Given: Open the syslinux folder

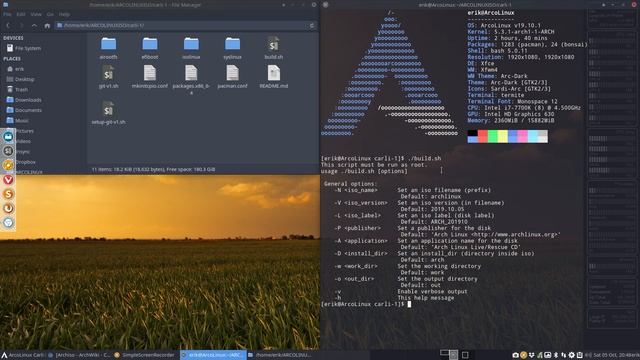Looking at the screenshot, I should coord(232,48).
